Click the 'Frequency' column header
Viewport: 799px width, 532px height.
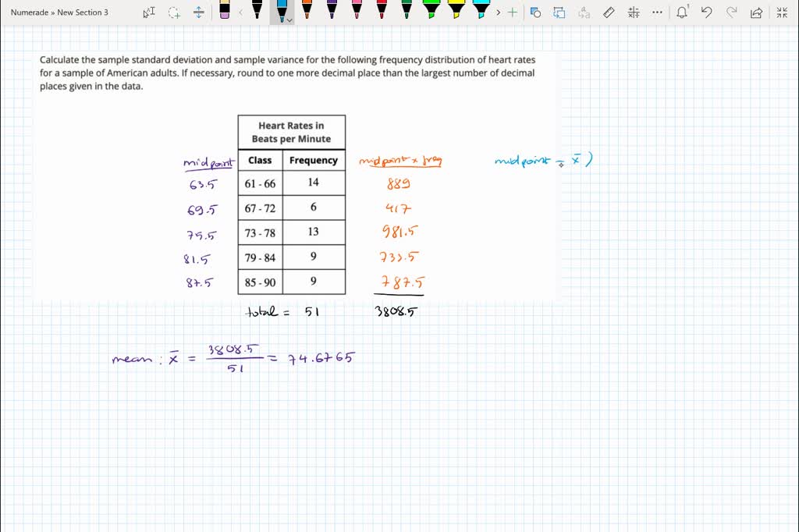click(x=314, y=160)
